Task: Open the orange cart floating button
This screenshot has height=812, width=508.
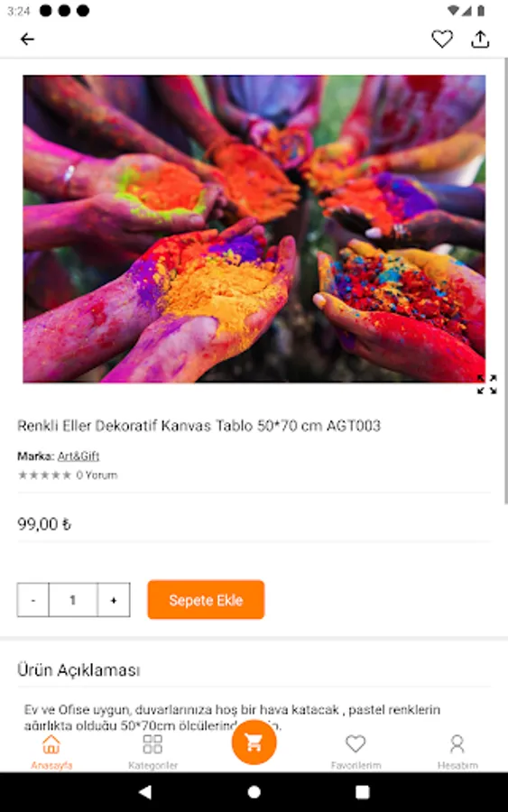Action: pos(254,743)
